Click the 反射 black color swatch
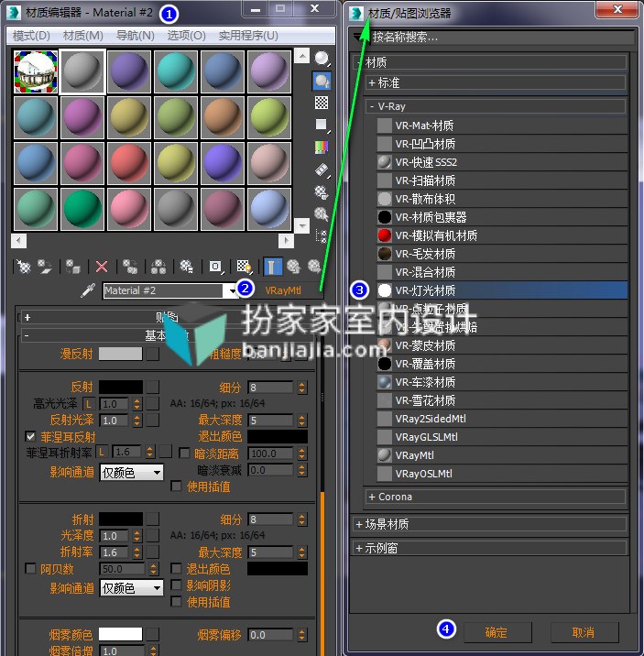644x656 pixels. (x=120, y=387)
